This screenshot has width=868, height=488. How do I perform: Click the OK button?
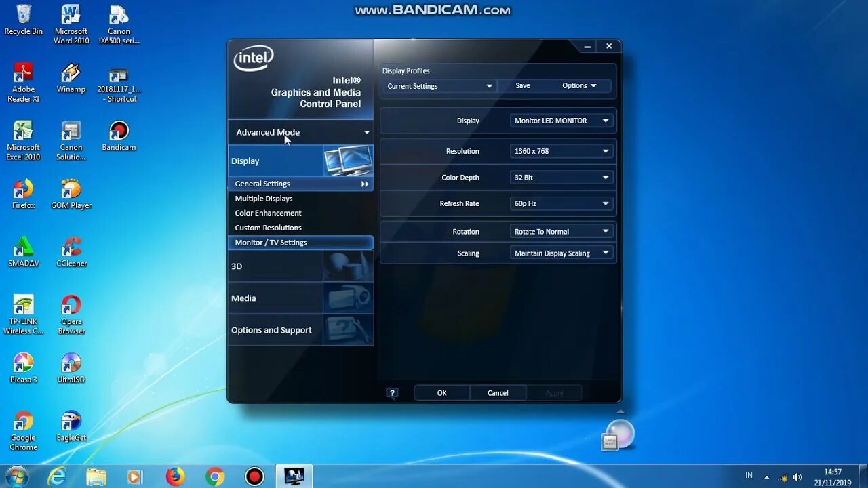pyautogui.click(x=441, y=393)
